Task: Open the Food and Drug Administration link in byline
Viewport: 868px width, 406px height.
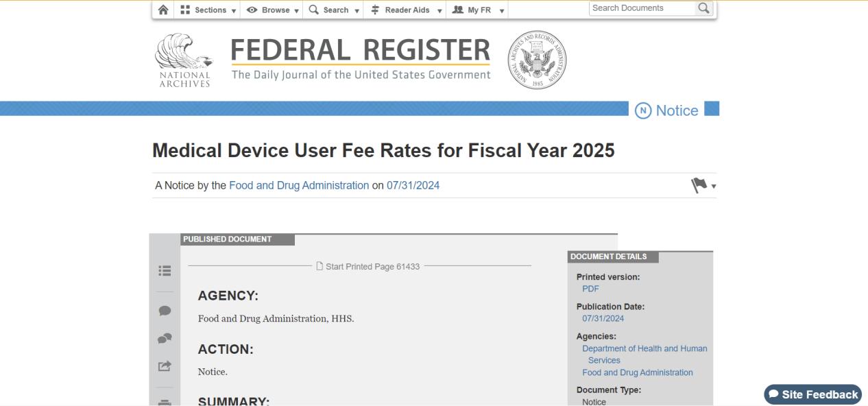Action: pos(299,185)
